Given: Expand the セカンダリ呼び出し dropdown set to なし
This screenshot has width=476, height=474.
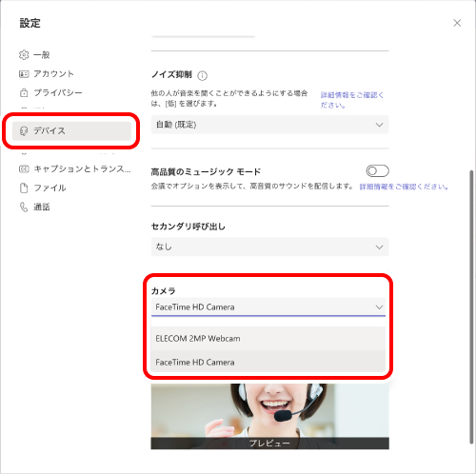Looking at the screenshot, I should coord(269,247).
